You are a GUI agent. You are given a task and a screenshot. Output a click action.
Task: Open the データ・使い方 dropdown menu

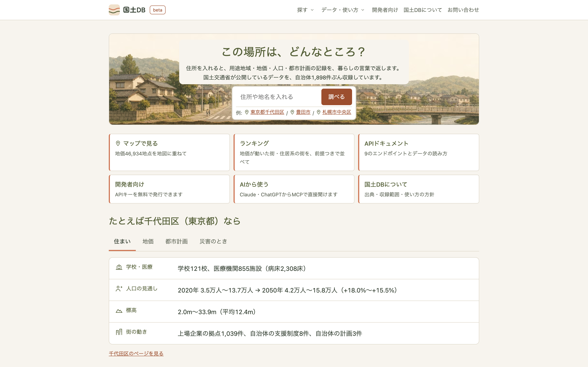(343, 10)
